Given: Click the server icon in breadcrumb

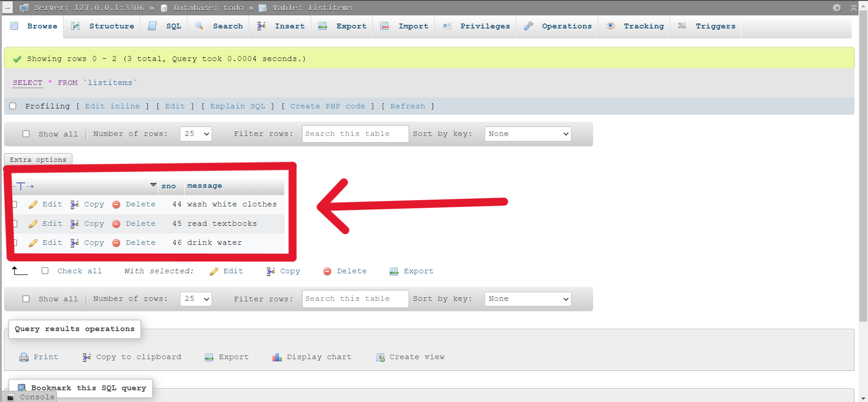Looking at the screenshot, I should coord(24,8).
